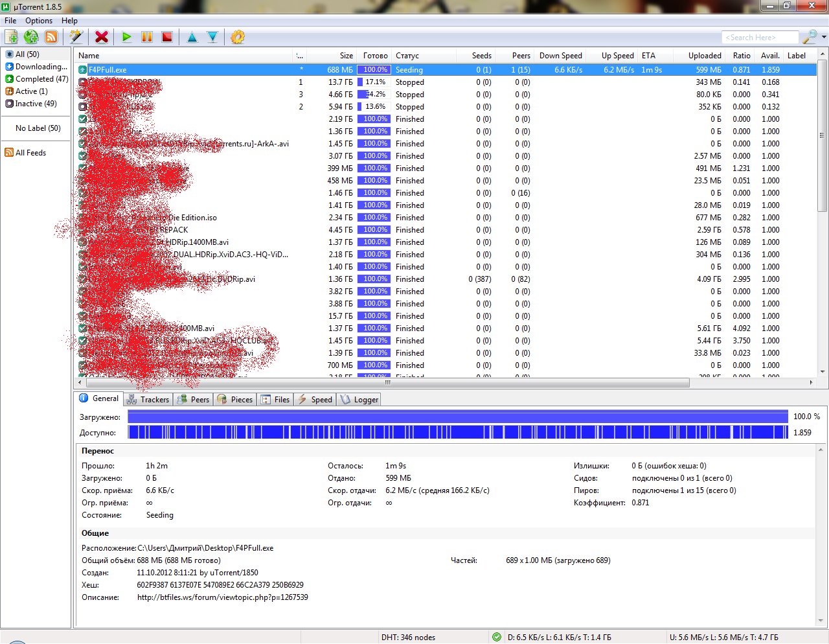The width and height of the screenshot is (829, 644).
Task: Switch to the Trackers tab
Action: pos(148,400)
